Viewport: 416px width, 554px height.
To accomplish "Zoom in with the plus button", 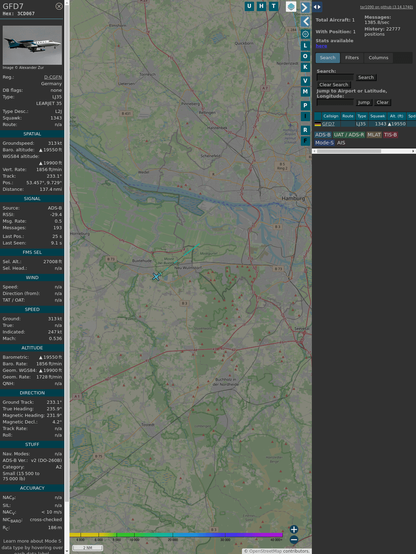I will 294,529.
